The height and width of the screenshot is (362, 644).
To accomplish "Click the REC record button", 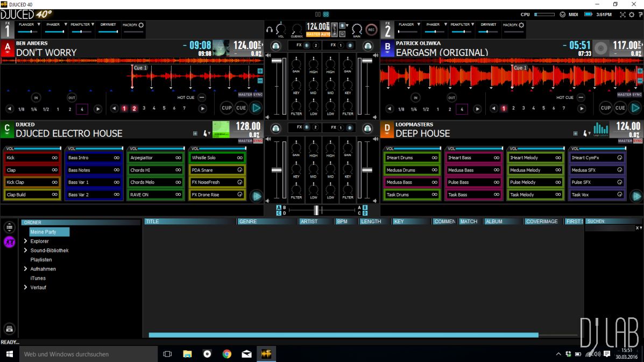I will coord(371,30).
